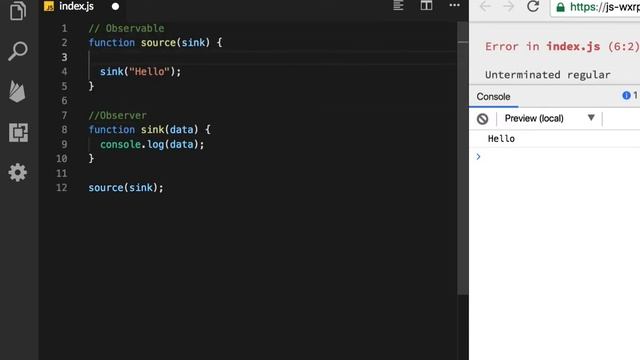
Task: Click line number 11 in the gutter
Action: 62,173
